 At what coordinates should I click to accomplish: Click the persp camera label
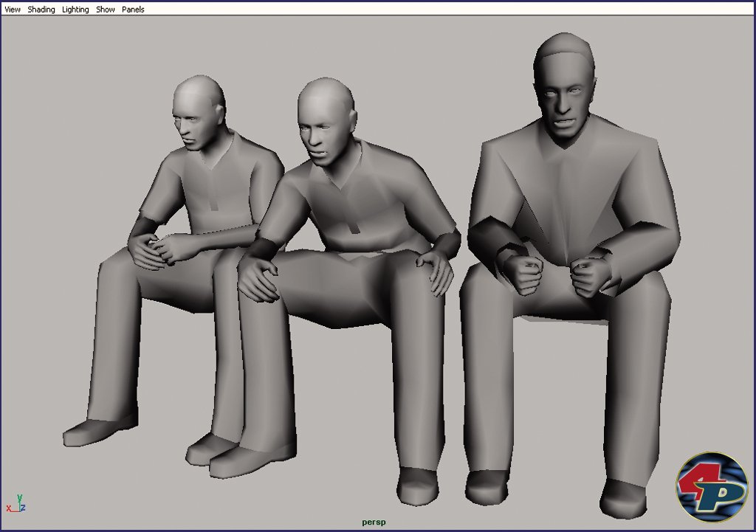pos(374,522)
